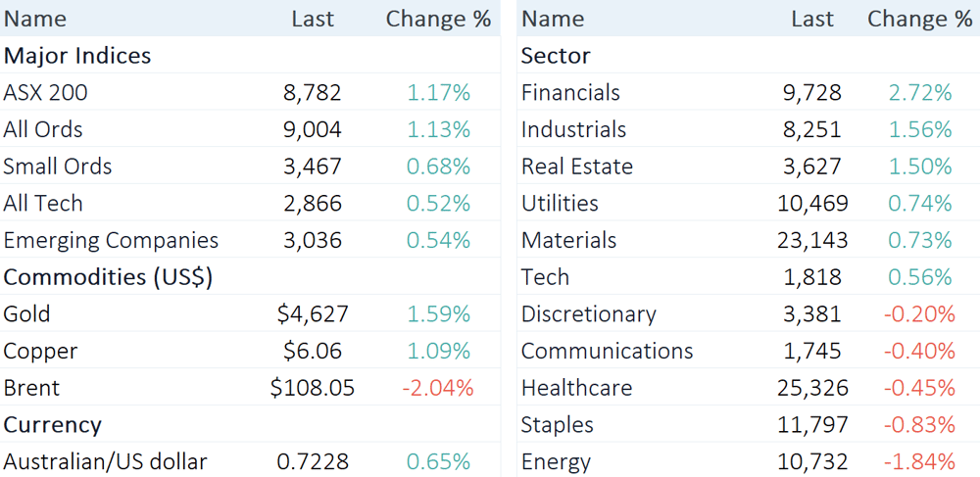This screenshot has height=477, width=980.
Task: Select the Staples change -0.83%
Action: click(x=920, y=424)
